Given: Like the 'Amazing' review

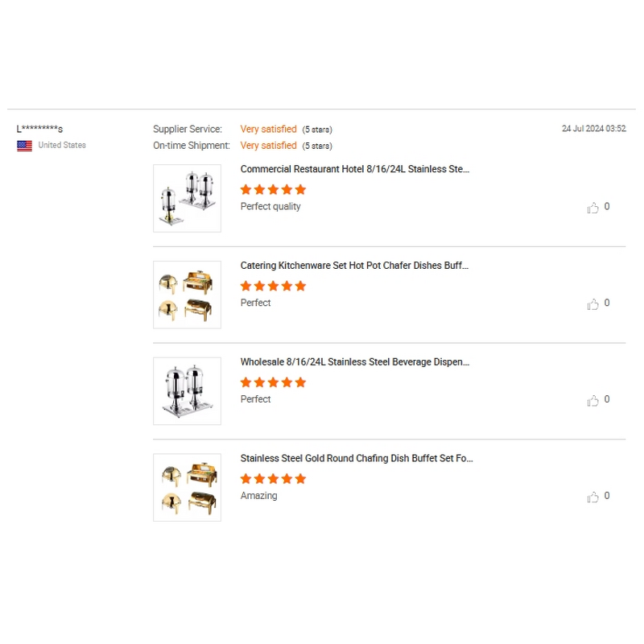Looking at the screenshot, I should (x=593, y=497).
